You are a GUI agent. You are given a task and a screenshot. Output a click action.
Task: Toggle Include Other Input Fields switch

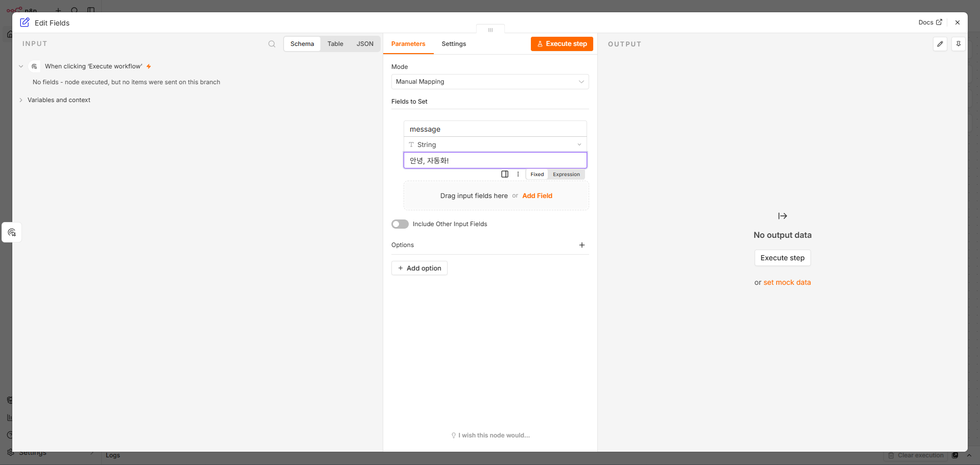[400, 224]
